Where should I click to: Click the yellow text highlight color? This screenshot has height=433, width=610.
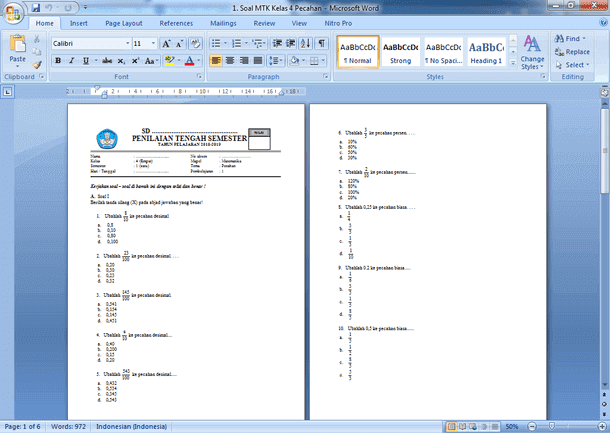tap(169, 61)
